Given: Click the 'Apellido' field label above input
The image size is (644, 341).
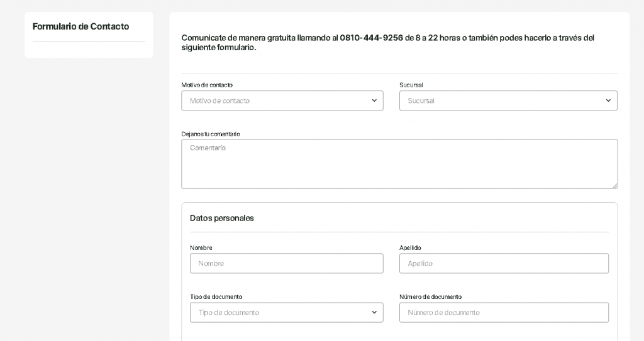Looking at the screenshot, I should click(x=410, y=248).
